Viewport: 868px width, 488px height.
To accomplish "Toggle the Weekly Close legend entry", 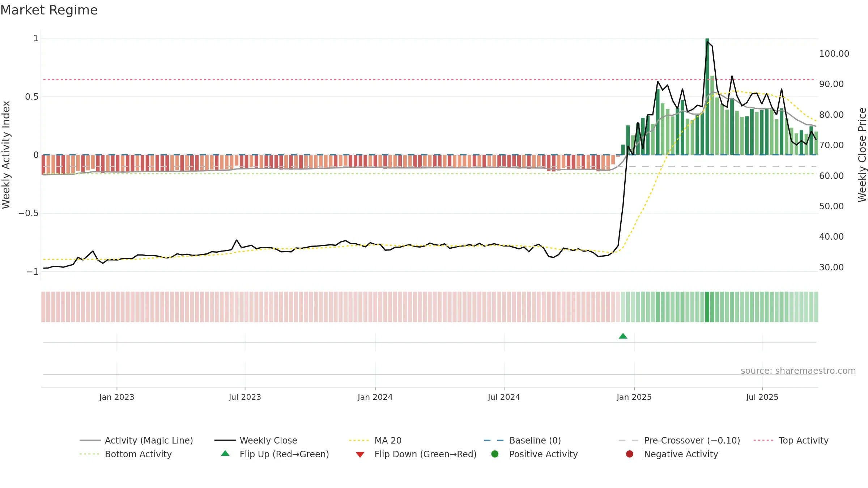I will [x=256, y=440].
